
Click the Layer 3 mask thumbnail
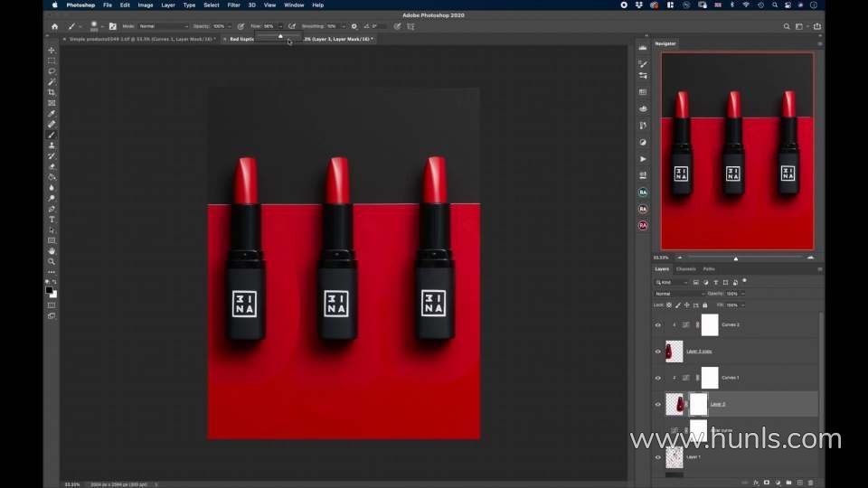coord(698,404)
